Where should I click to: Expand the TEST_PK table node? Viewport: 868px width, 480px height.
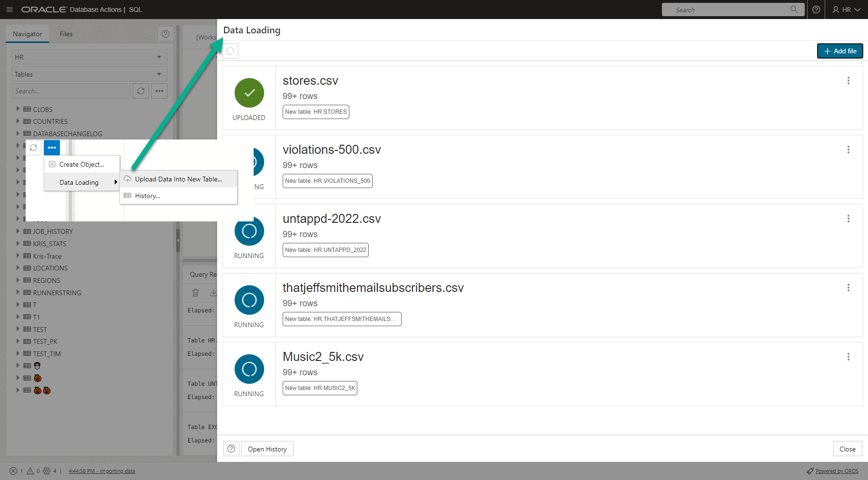click(18, 341)
